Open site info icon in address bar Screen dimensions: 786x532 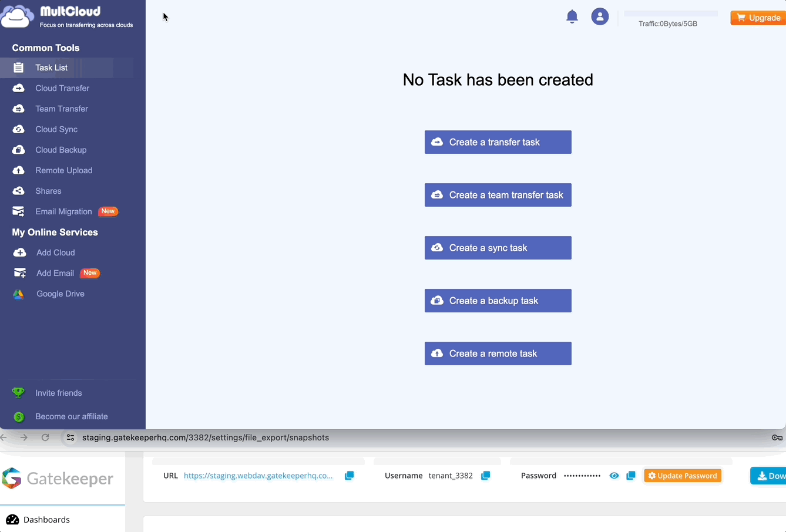[x=70, y=437]
